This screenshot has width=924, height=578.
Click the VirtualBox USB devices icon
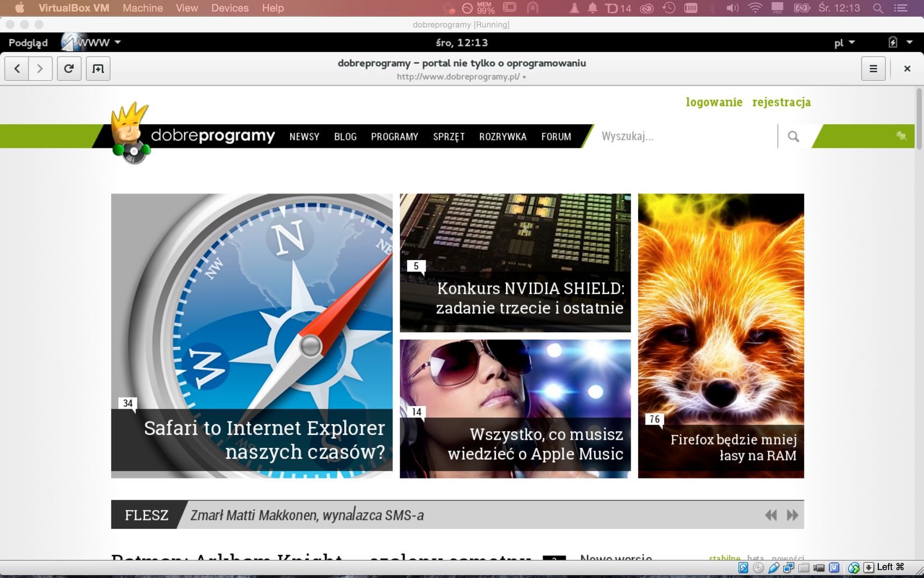tap(774, 567)
